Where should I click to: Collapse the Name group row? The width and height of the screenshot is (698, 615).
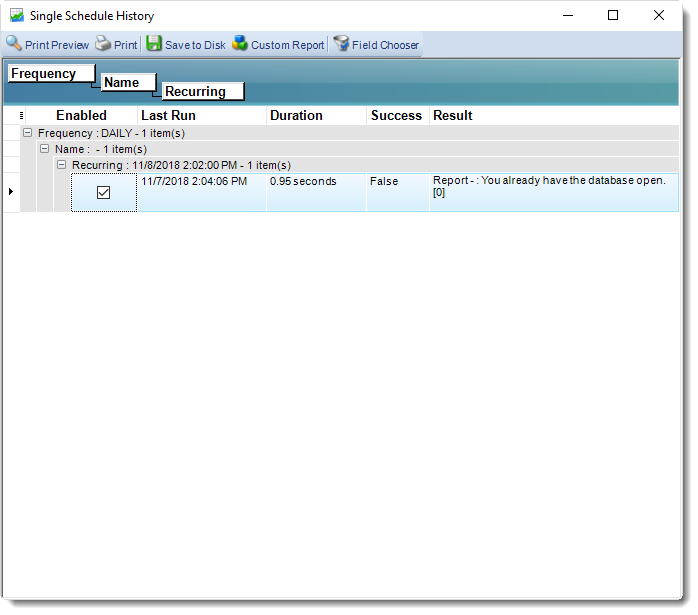pyautogui.click(x=45, y=149)
